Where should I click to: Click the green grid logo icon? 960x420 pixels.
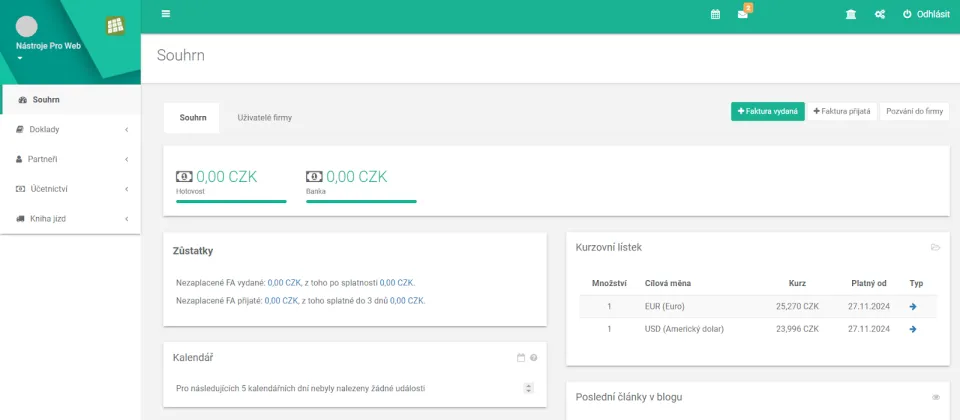point(115,26)
